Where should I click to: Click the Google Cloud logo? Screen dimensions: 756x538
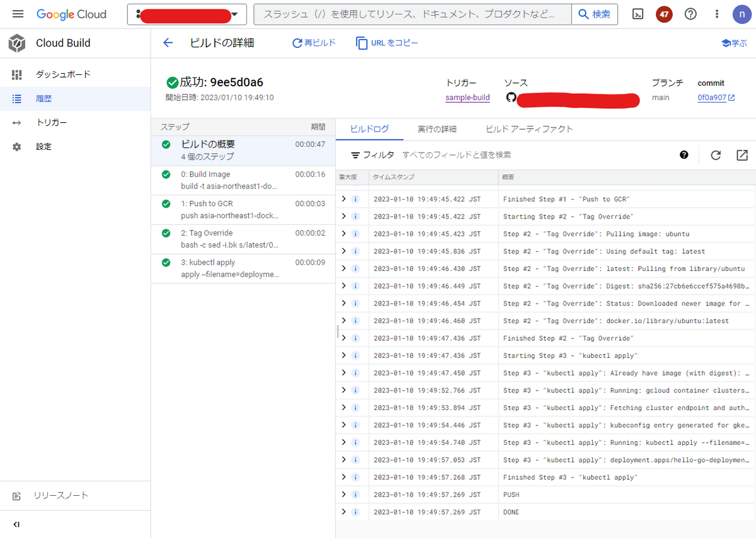71,14
